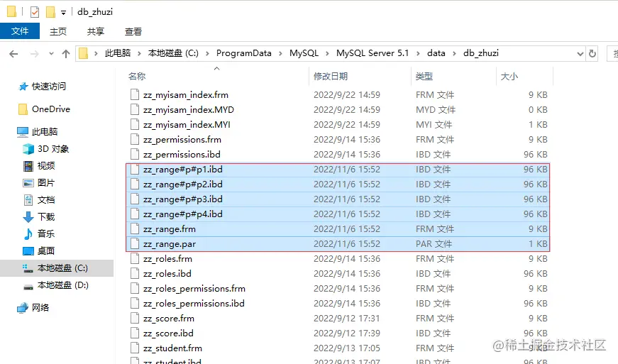This screenshot has height=364, width=618.
Task: Select 此电脑 in the navigation pane
Action: tap(45, 131)
